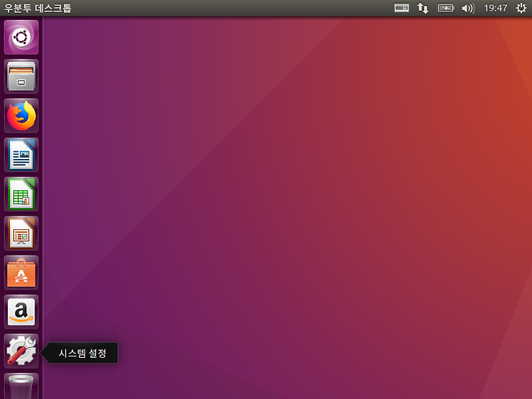The width and height of the screenshot is (532, 399).
Task: Check the battery status indicator
Action: point(446,8)
